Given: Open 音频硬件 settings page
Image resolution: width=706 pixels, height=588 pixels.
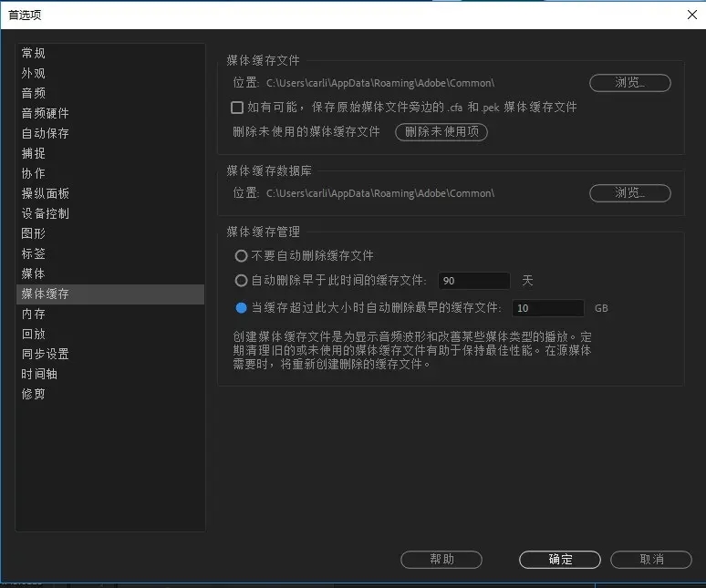Looking at the screenshot, I should [109, 113].
